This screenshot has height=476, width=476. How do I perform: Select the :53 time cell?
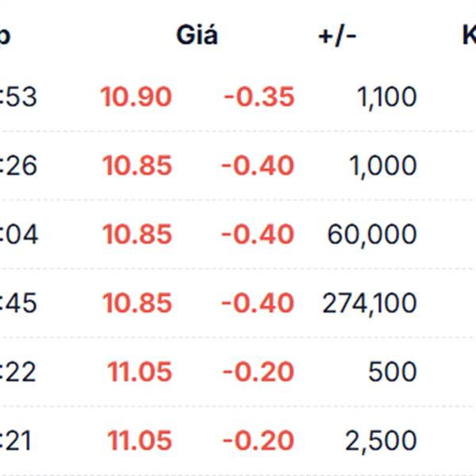(18, 97)
